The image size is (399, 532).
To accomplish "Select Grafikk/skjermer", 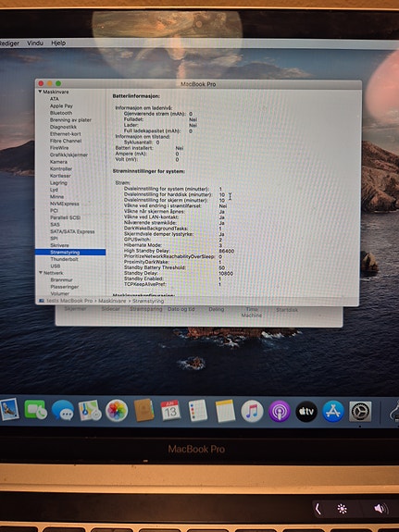I will coord(69,155).
